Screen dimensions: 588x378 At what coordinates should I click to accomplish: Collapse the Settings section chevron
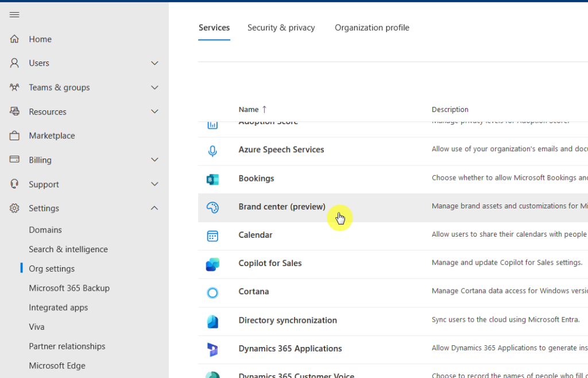[154, 208]
